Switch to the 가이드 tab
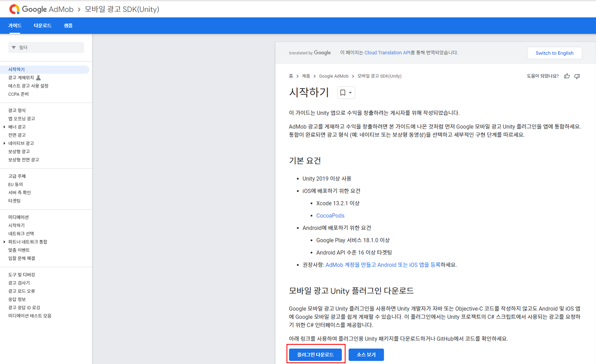 [x=15, y=25]
